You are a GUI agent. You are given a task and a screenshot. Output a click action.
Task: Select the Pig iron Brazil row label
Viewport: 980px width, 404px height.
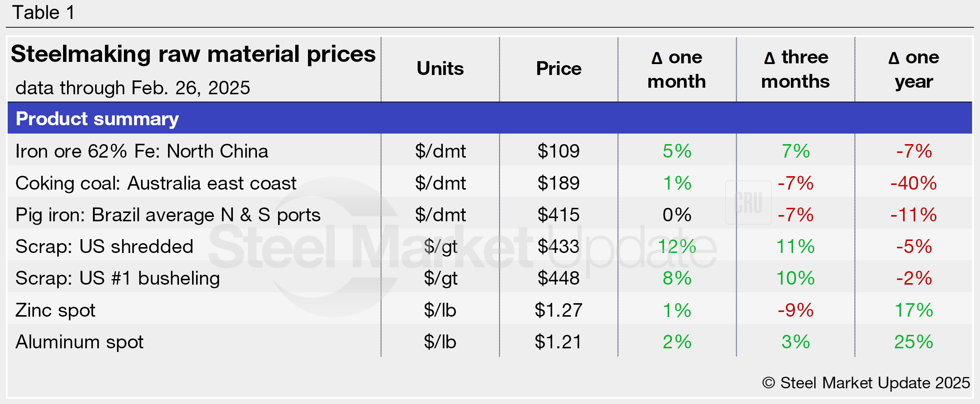[168, 215]
